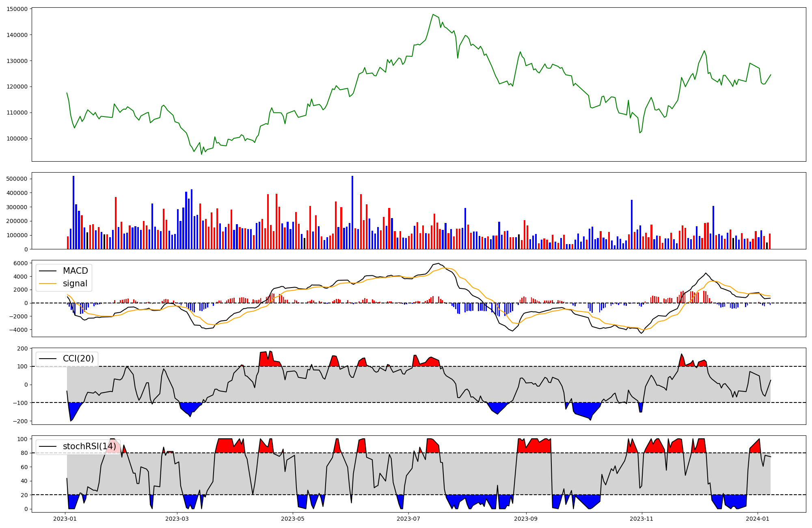The image size is (812, 528).
Task: Click the 2023-09 date tick label
Action: 526,519
